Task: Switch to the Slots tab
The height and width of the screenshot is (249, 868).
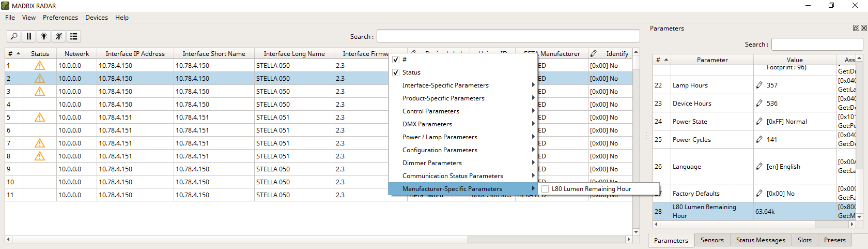Action: (804, 240)
